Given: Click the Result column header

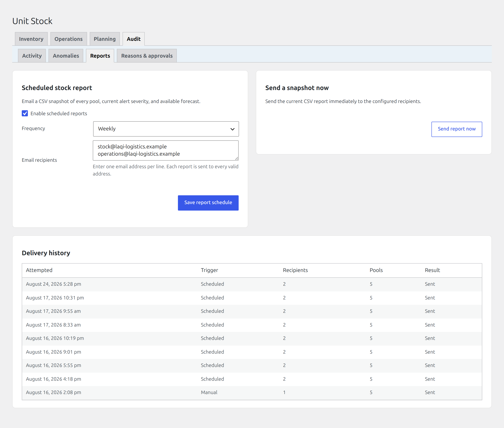Looking at the screenshot, I should [x=432, y=270].
